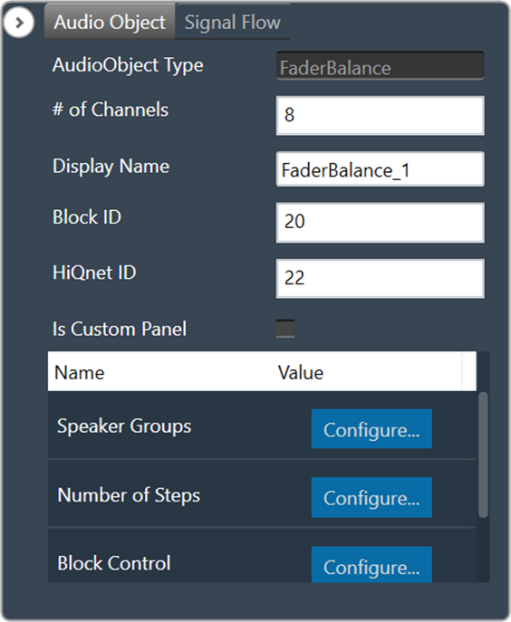Click the greyed-out FaderBalance type field
The image size is (511, 622).
click(380, 66)
